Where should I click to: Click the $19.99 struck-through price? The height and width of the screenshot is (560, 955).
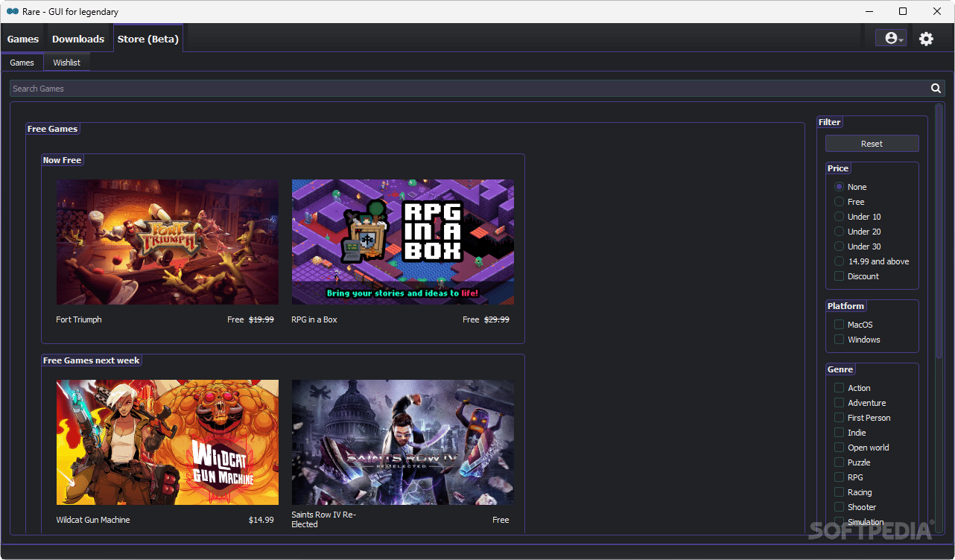pyautogui.click(x=261, y=319)
